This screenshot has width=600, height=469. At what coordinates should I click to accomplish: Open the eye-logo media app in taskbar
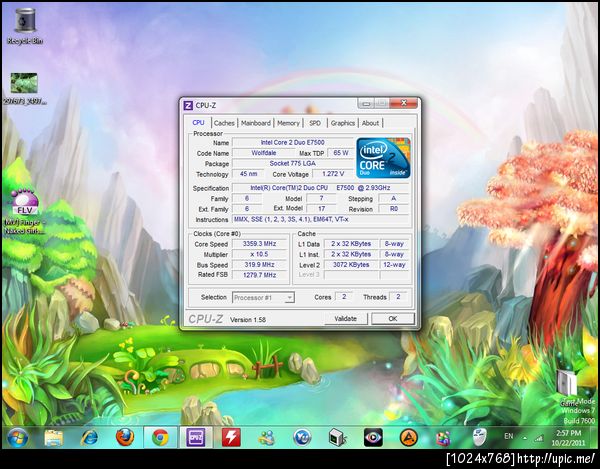click(x=373, y=438)
